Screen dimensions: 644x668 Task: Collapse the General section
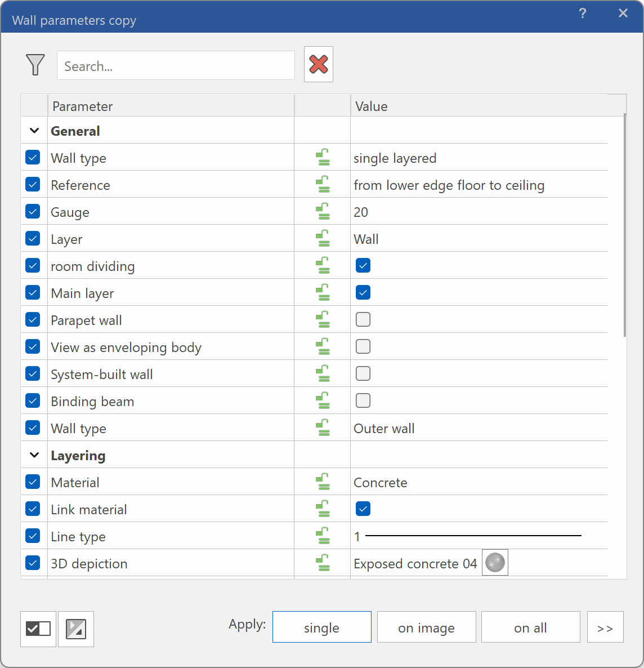(x=33, y=130)
